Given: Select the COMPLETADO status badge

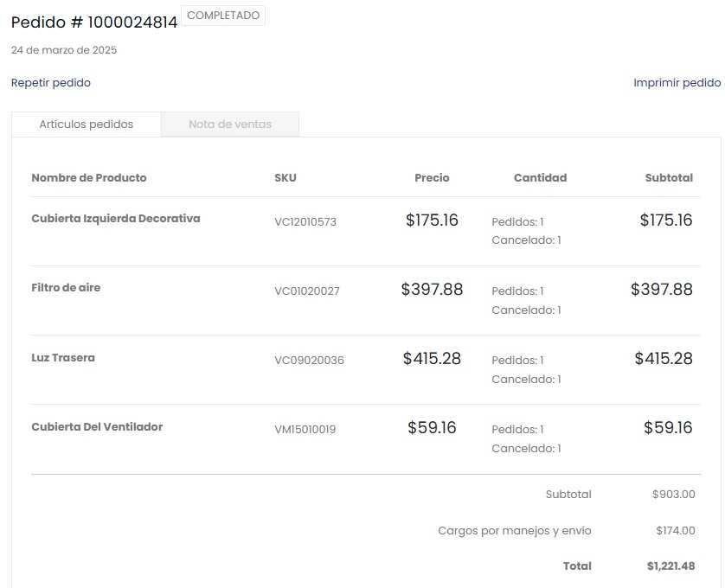Looking at the screenshot, I should click(223, 16).
